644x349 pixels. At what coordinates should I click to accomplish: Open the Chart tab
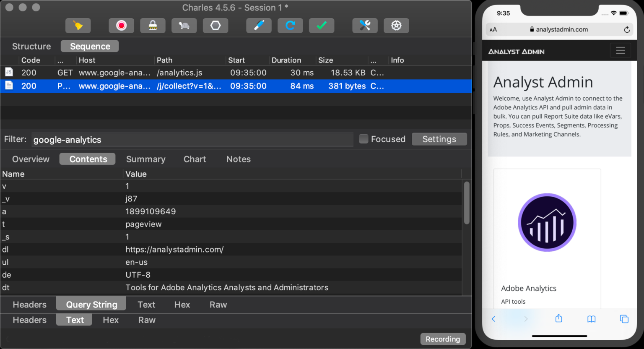[195, 159]
